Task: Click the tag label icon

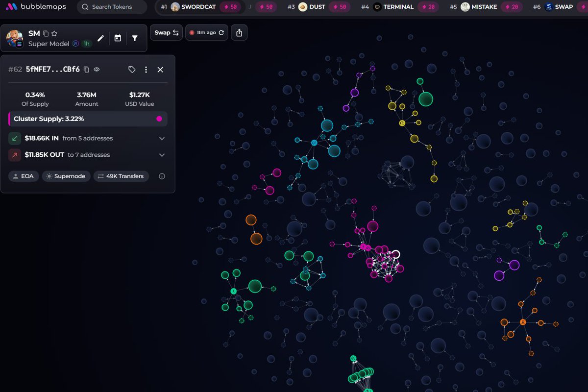Action: (x=132, y=70)
